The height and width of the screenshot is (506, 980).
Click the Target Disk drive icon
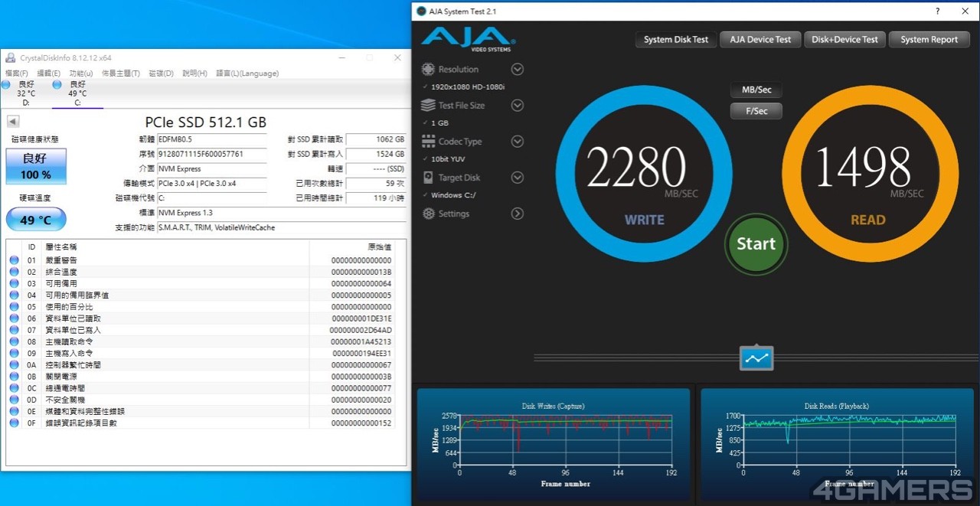pyautogui.click(x=428, y=178)
